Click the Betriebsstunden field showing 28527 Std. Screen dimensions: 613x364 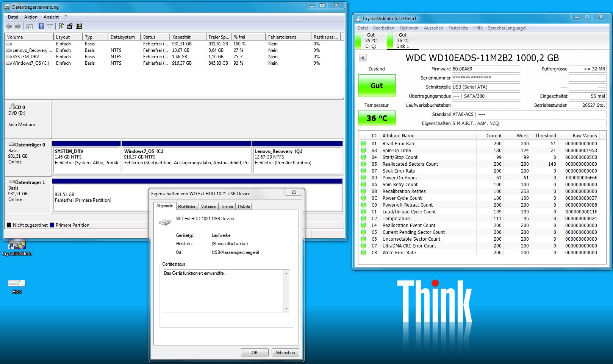coord(588,105)
